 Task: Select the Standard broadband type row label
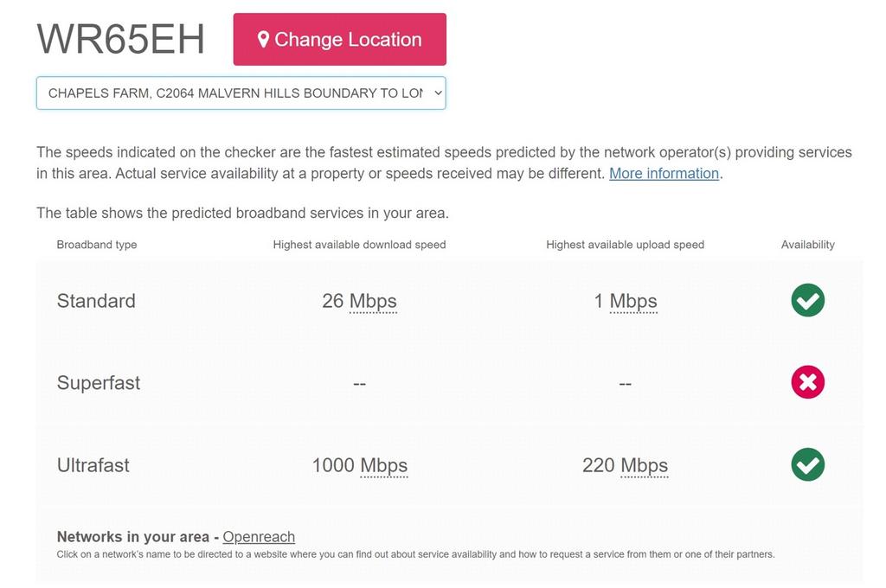96,301
